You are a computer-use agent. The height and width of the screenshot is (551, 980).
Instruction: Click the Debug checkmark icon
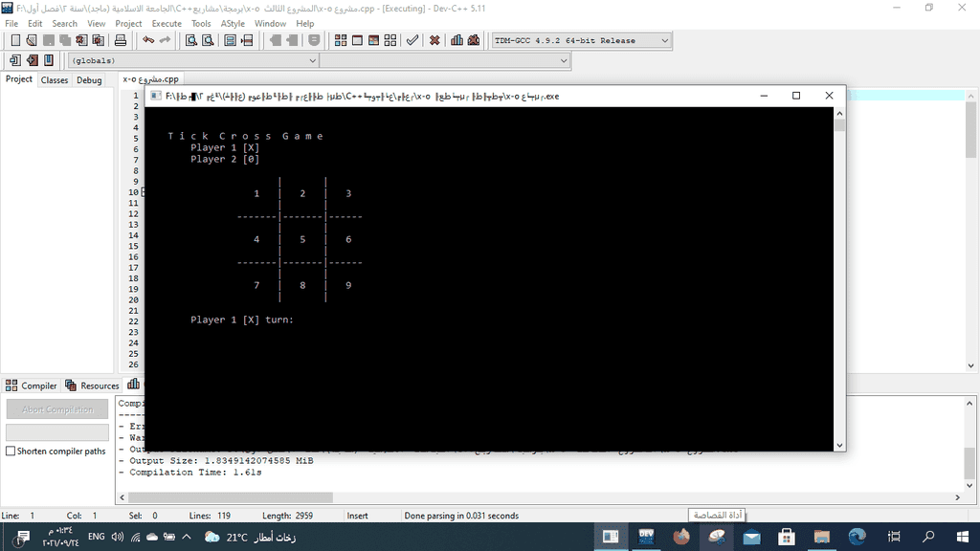coord(412,40)
